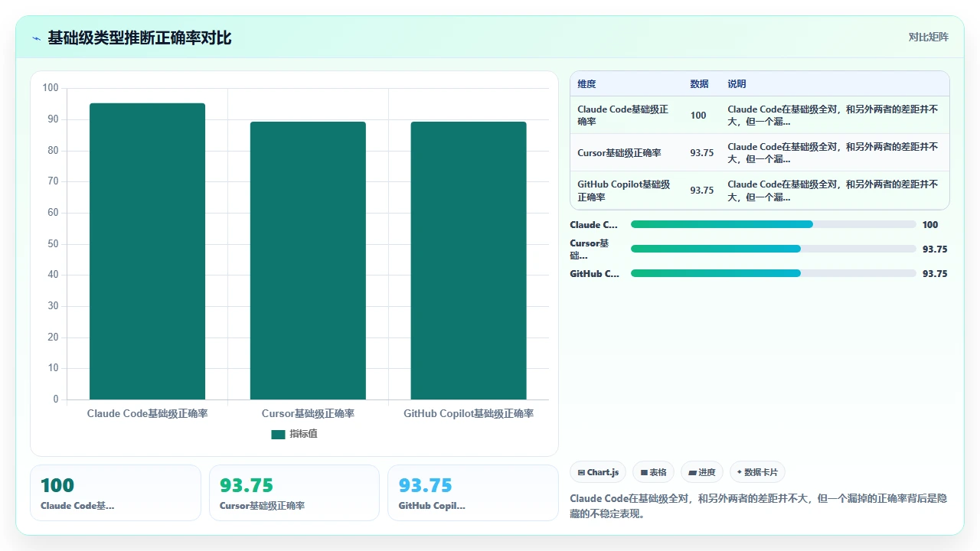Click the 说明 text in the Claude Code row
Screen dimensions: 980x551
click(833, 116)
